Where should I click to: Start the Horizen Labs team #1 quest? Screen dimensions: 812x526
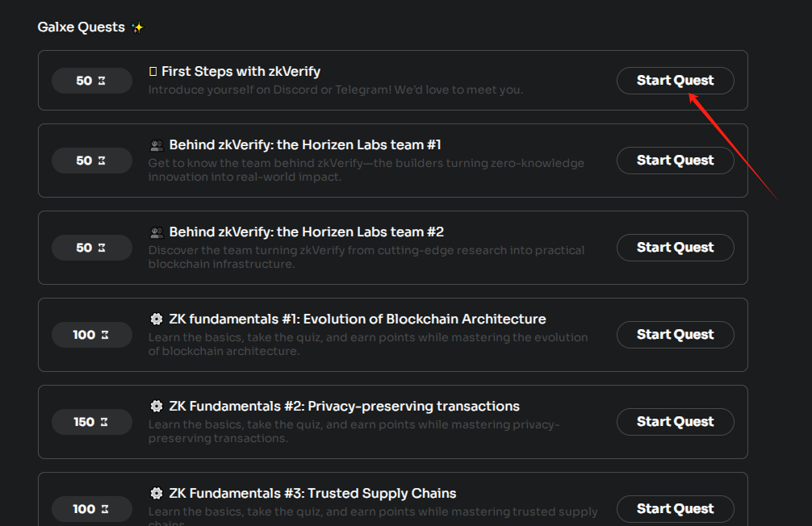coord(675,161)
